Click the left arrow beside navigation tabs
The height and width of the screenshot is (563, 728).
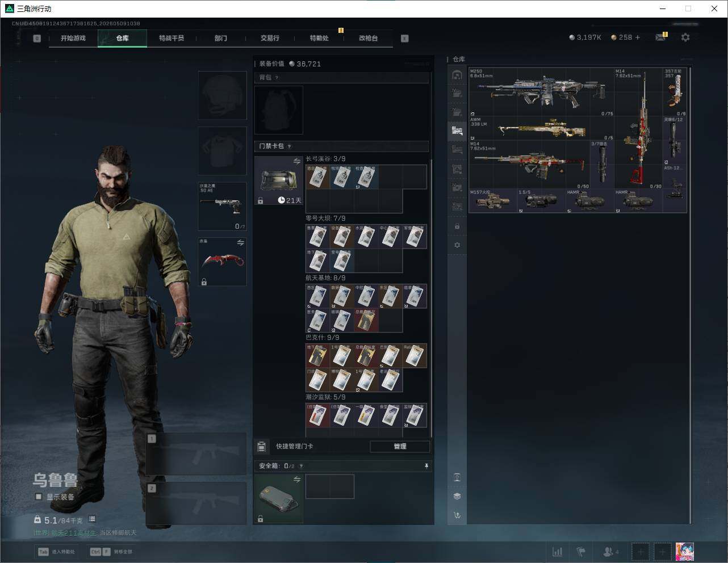coord(37,38)
